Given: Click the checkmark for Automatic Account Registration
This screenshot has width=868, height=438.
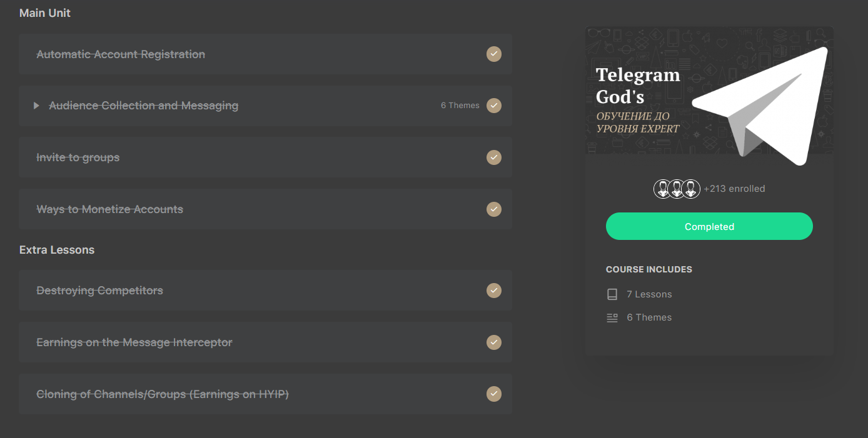Looking at the screenshot, I should 494,54.
